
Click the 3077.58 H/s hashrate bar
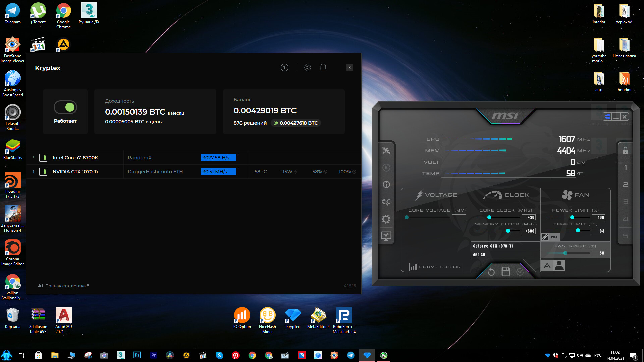click(x=219, y=158)
